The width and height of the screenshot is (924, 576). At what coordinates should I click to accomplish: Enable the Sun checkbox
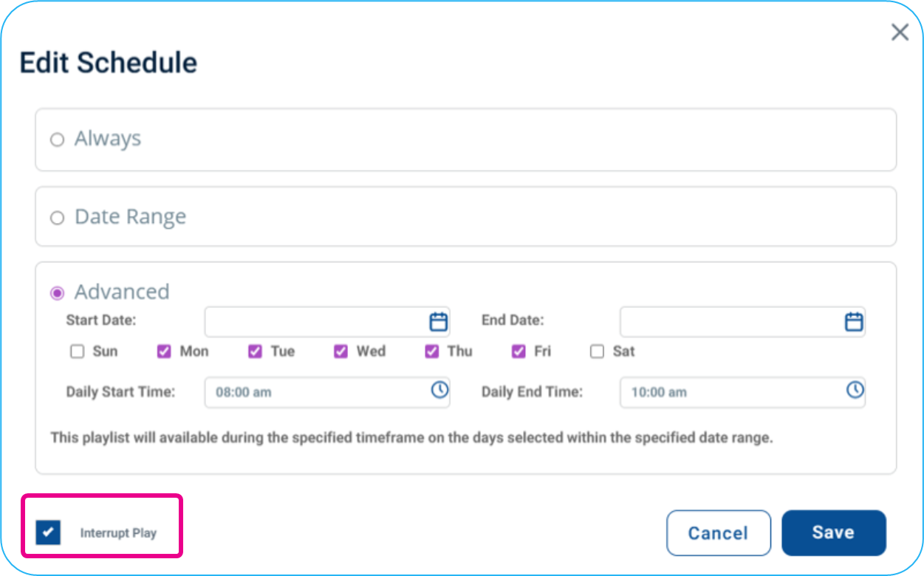coord(77,352)
